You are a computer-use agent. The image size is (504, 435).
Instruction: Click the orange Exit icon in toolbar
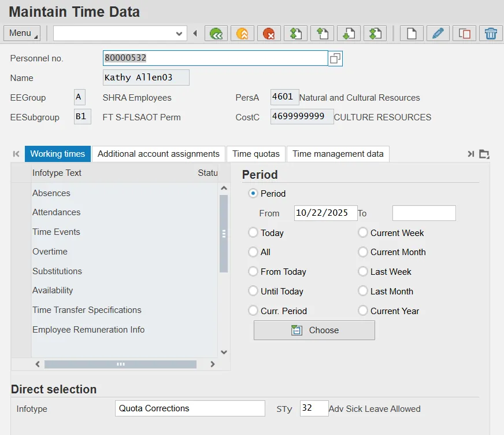click(x=243, y=34)
